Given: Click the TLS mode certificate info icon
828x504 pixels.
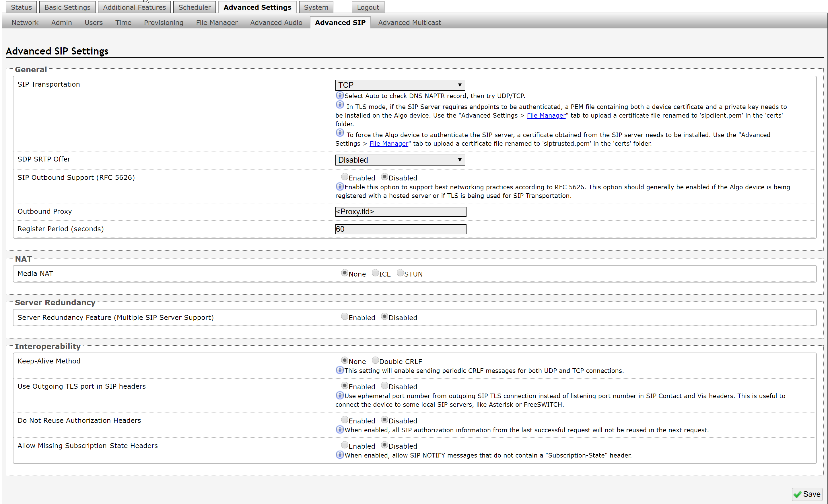Looking at the screenshot, I should (339, 104).
